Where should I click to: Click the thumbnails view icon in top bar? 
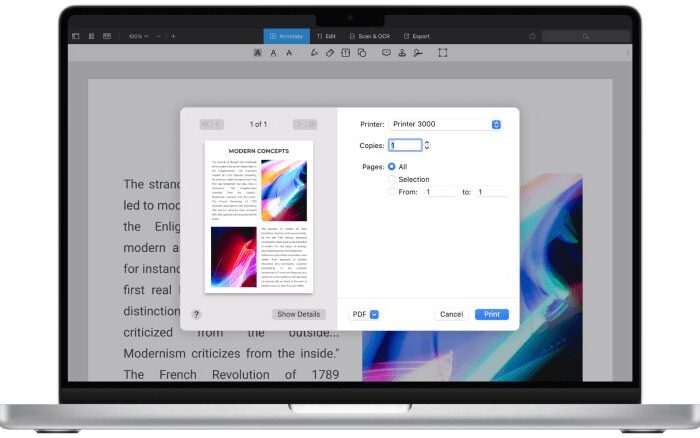(x=91, y=36)
